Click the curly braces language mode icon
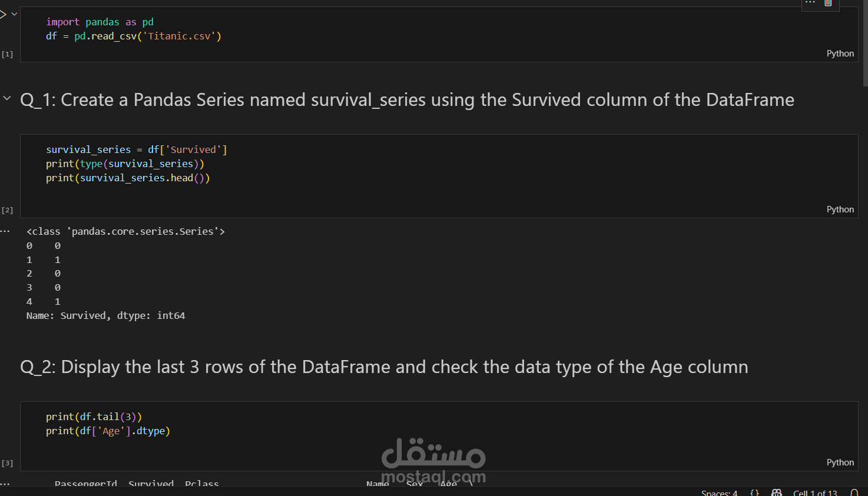The image size is (868, 496). pos(754,492)
